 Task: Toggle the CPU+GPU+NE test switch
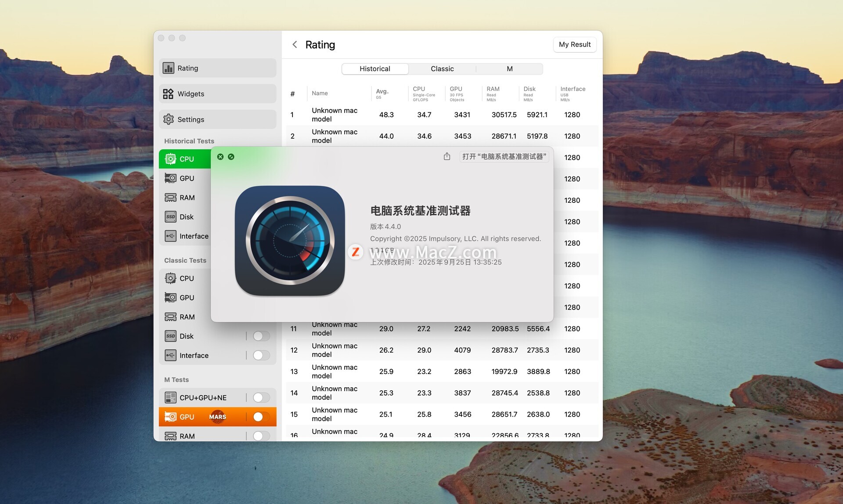261,398
